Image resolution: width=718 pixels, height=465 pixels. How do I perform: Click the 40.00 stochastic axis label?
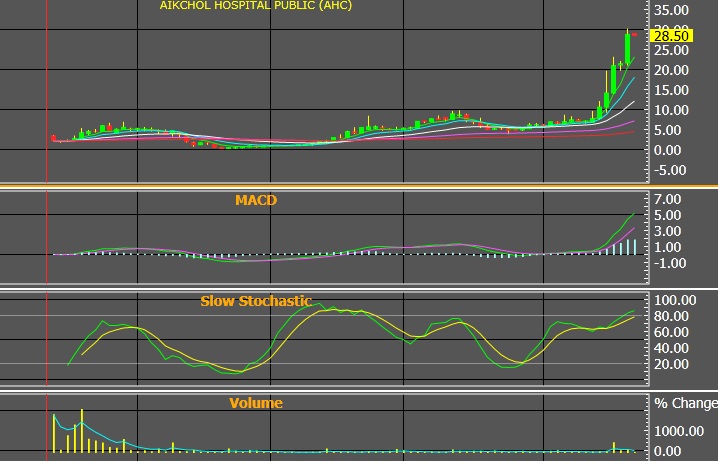pos(671,348)
